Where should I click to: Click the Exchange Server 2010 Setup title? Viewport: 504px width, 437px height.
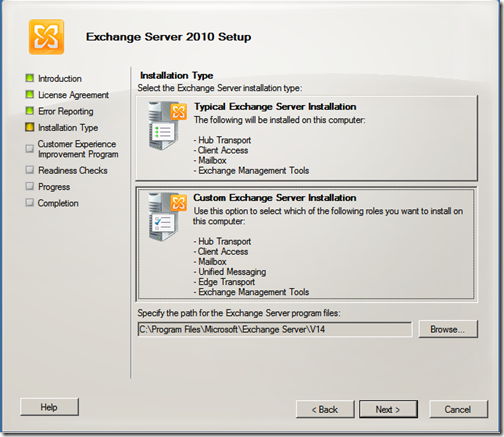click(169, 37)
